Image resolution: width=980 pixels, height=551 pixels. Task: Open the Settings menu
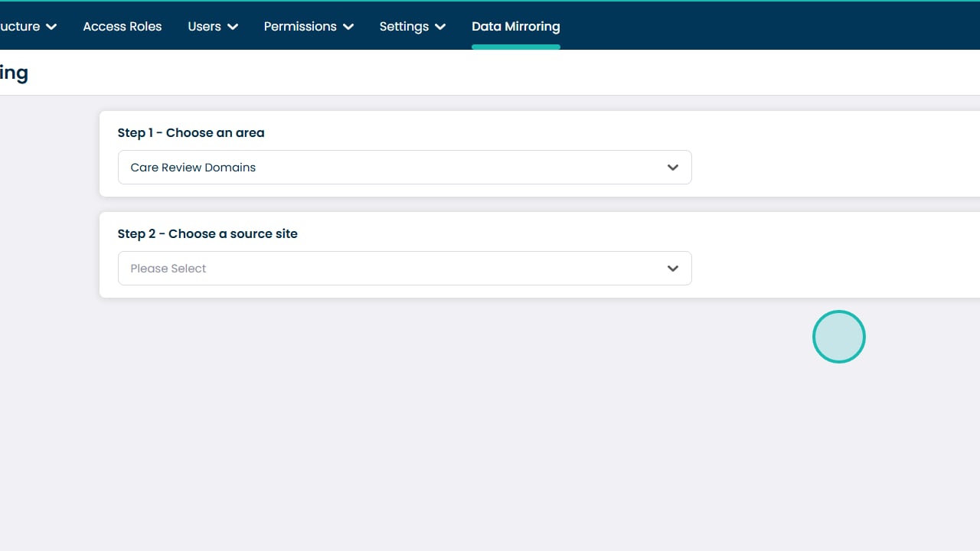click(x=403, y=27)
